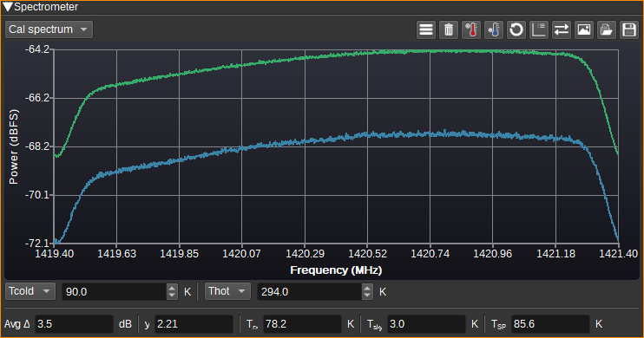Open the Thot selector dropdown
644x338 pixels.
(227, 291)
